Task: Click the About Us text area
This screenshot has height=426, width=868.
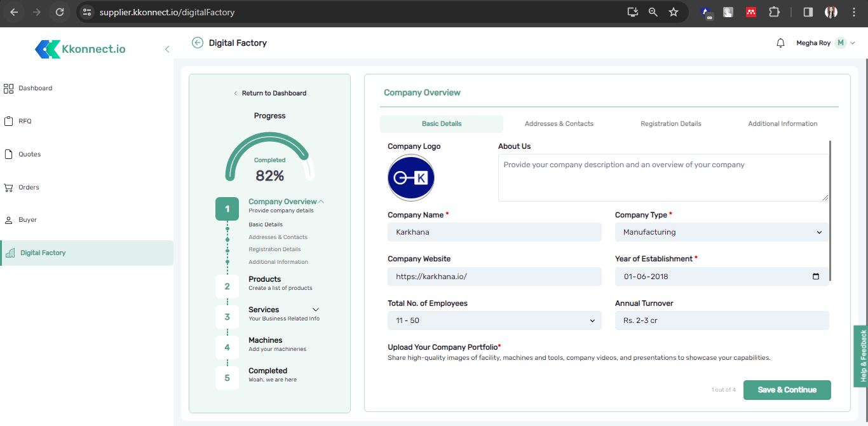Action: tap(663, 178)
